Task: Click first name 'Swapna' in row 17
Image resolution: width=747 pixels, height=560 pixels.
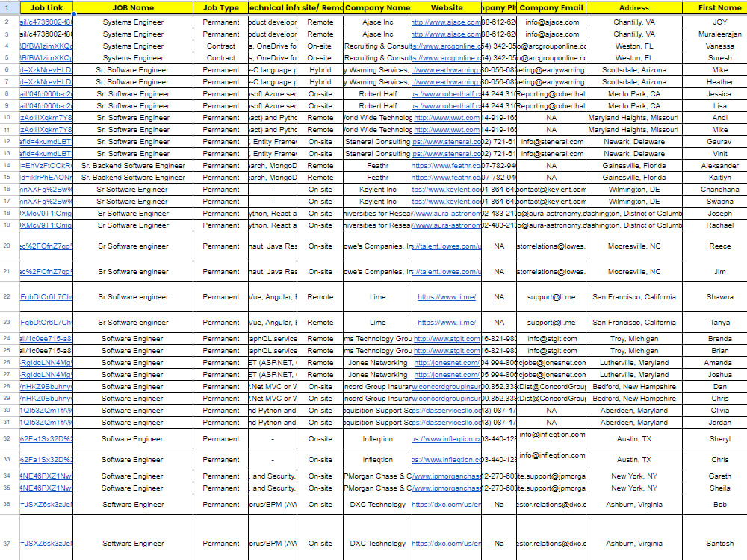Action: (719, 202)
